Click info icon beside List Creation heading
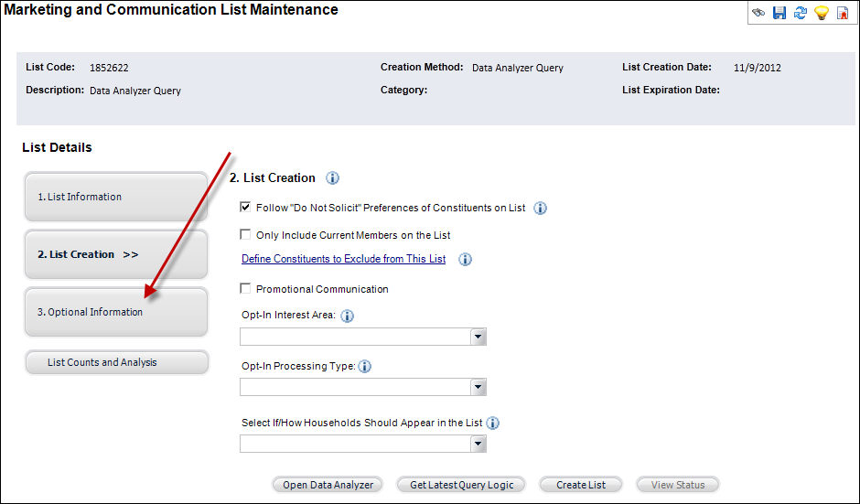This screenshot has width=860, height=504. pyautogui.click(x=333, y=178)
